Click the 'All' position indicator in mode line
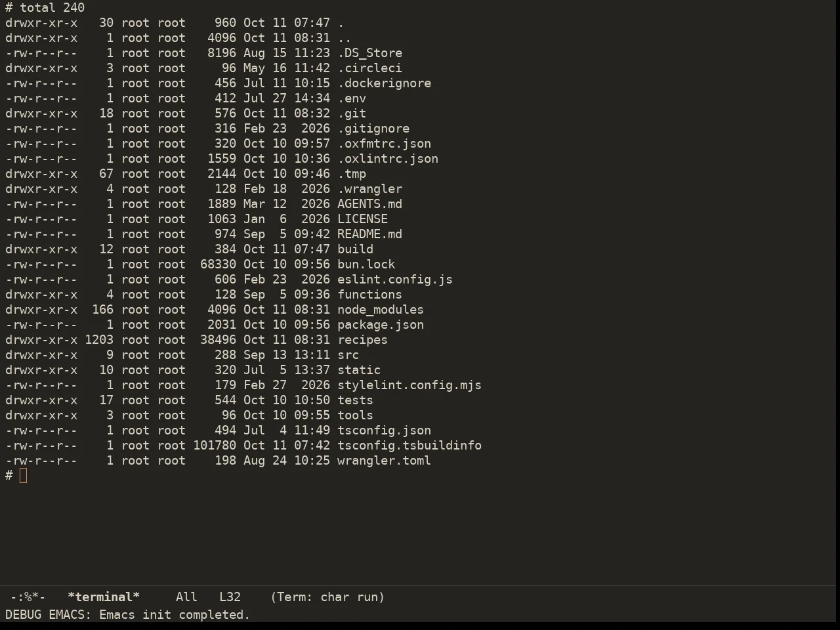Viewport: 840px width, 630px height. [x=186, y=597]
